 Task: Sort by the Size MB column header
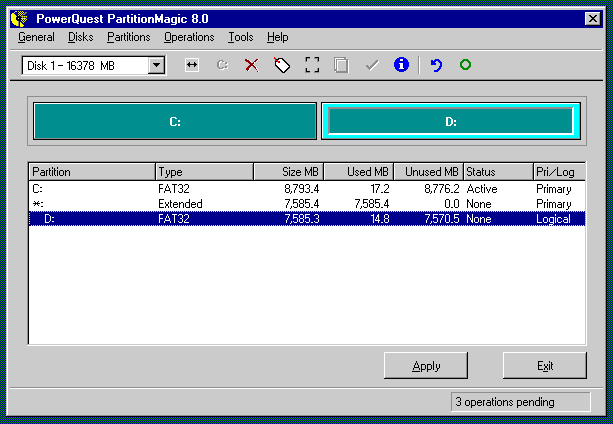pos(288,172)
